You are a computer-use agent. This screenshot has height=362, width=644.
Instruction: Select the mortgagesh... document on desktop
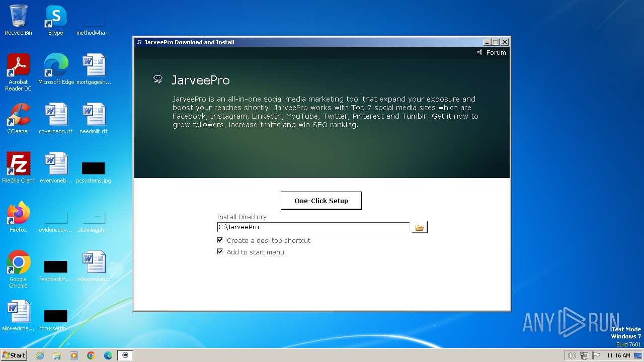pyautogui.click(x=94, y=69)
